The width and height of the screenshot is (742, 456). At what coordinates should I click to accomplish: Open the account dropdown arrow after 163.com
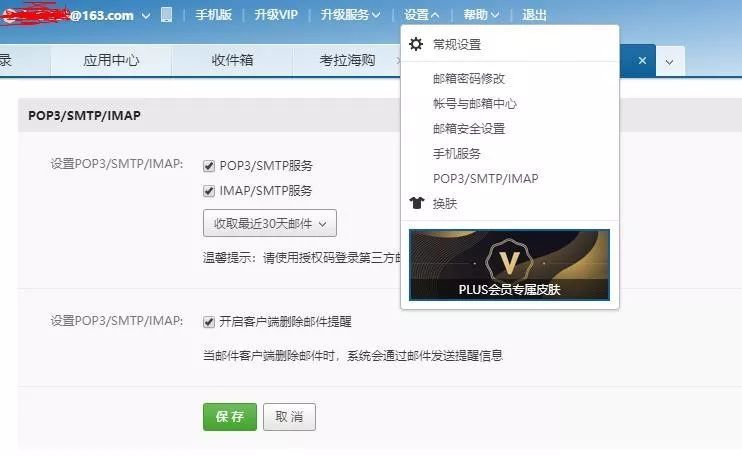(x=146, y=16)
